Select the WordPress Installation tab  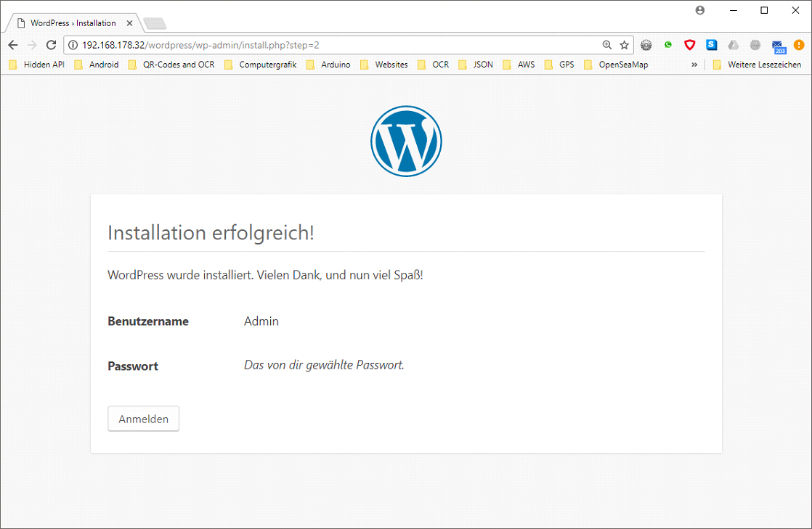point(73,23)
